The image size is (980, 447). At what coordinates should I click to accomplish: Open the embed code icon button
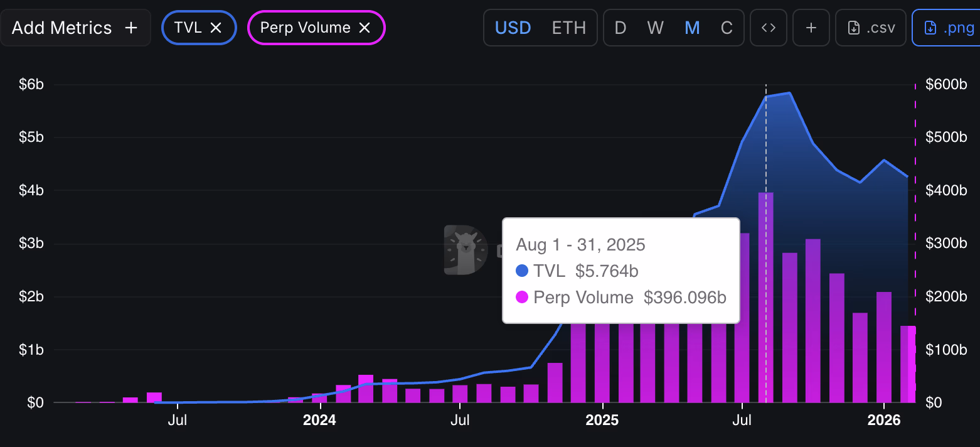point(769,28)
